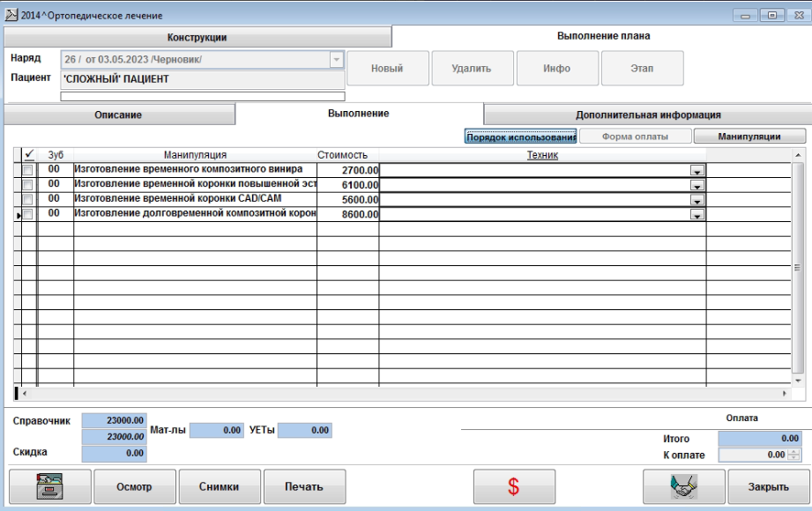
Task: Click the red dollar sign payment button
Action: tap(514, 486)
